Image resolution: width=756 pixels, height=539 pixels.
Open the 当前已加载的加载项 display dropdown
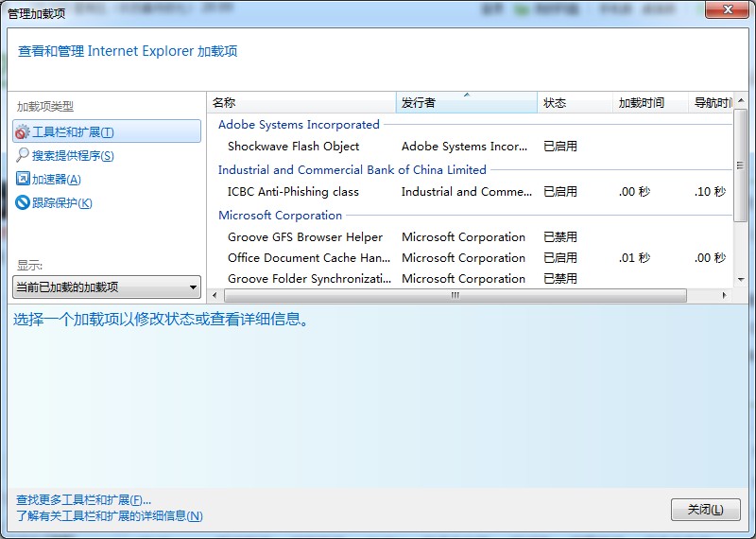tap(107, 287)
